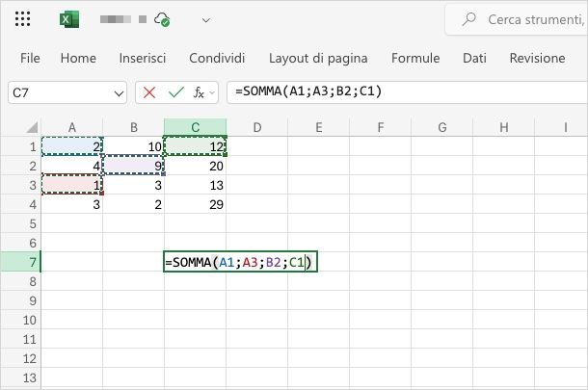Click cell C2 containing 20
Viewport: 588px width, 390px height.
(x=195, y=166)
